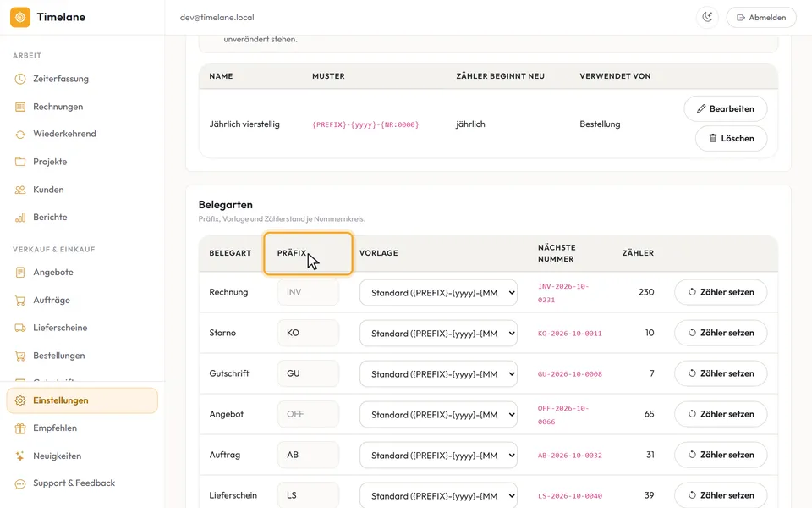Viewport: 812px width, 508px height.
Task: Click the Projekte folder icon
Action: point(20,162)
